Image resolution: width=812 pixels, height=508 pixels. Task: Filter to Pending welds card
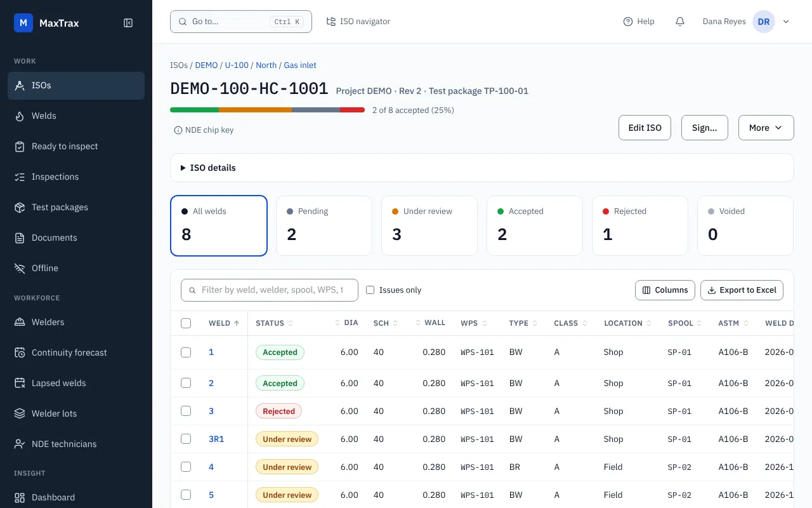324,225
